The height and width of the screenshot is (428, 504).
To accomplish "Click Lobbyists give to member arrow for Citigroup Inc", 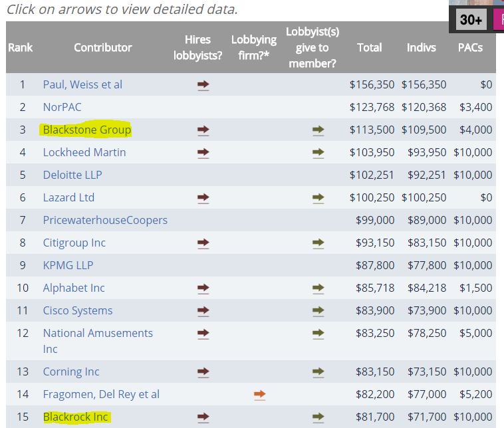I will pos(318,243).
